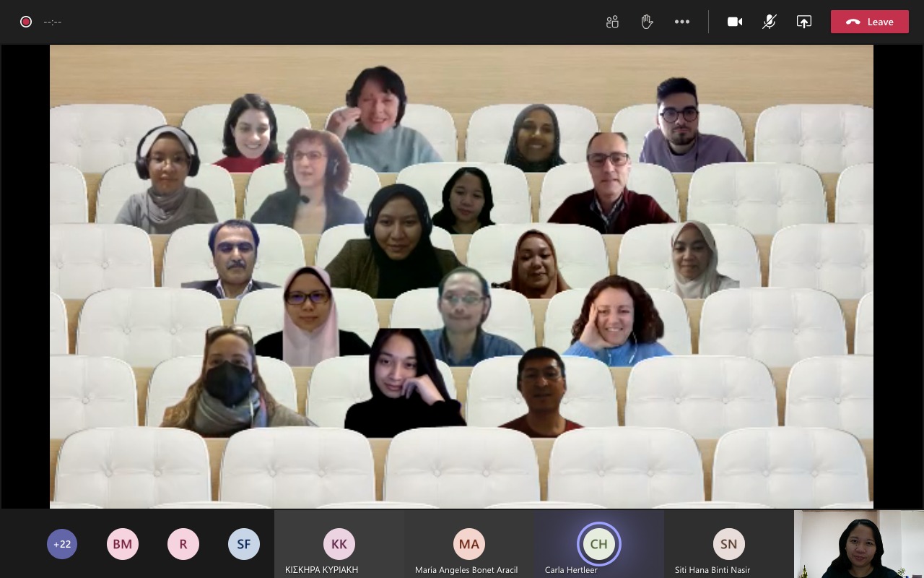
Task: Click the ΚΙΣΚΗΡΑ ΚΥΡΙΑΚΗ name label
Action: [321, 570]
